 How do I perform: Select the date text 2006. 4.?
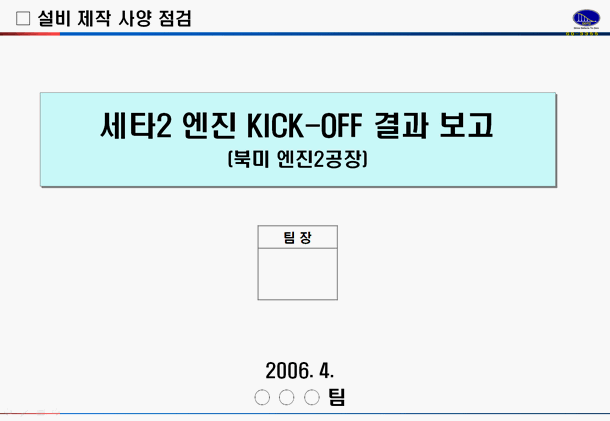[300, 369]
